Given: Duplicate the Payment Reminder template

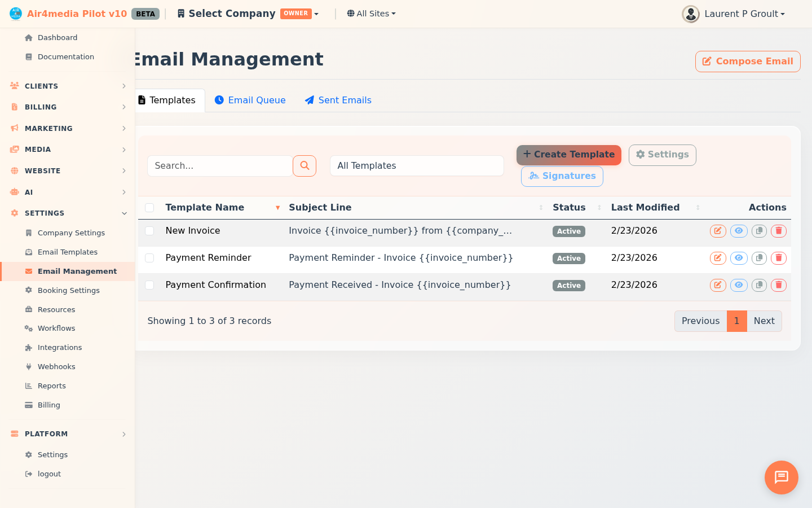Looking at the screenshot, I should (759, 258).
